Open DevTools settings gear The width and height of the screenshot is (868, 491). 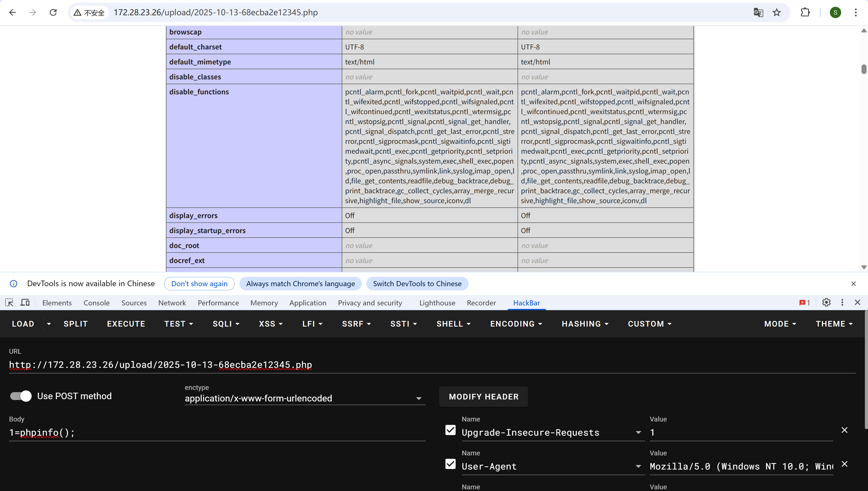826,303
